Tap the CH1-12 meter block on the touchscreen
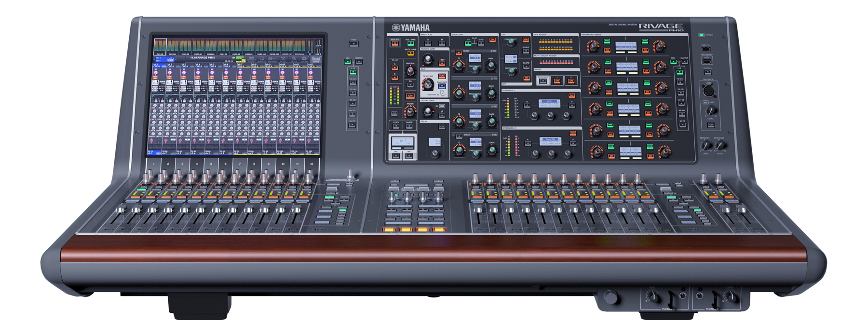 (161, 47)
